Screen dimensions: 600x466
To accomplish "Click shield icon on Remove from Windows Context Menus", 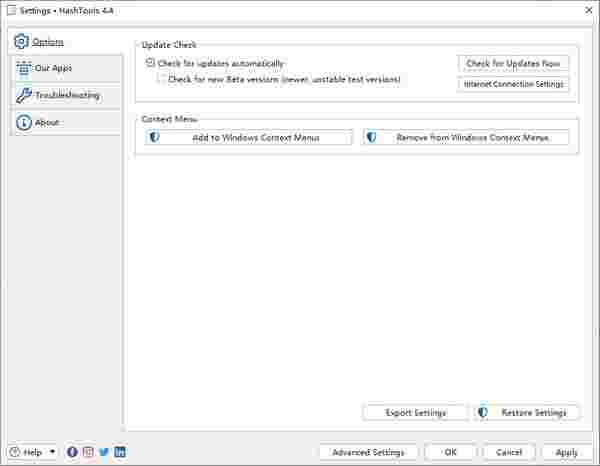I will [371, 137].
